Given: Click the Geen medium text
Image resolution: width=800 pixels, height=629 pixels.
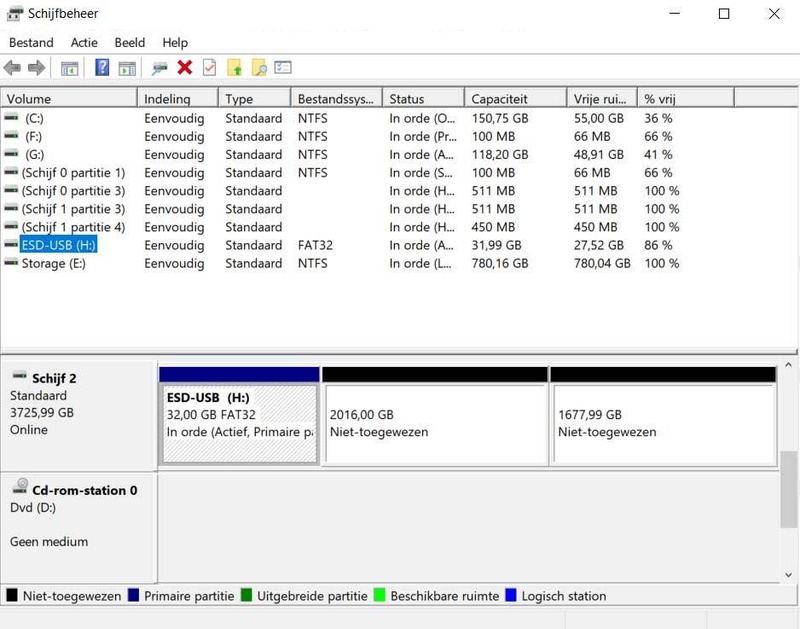Looking at the screenshot, I should [x=49, y=542].
